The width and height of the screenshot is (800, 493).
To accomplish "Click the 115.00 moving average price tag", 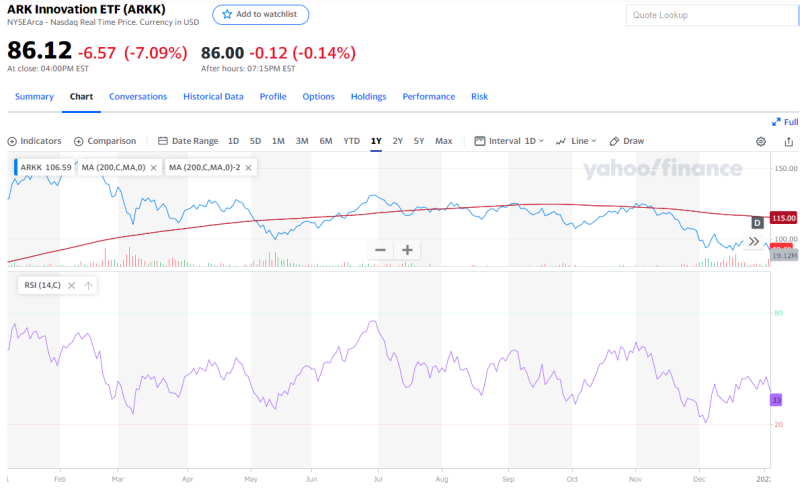I will coord(783,218).
